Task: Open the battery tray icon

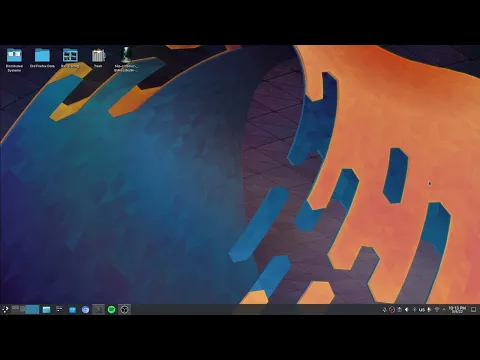Action: [429, 310]
